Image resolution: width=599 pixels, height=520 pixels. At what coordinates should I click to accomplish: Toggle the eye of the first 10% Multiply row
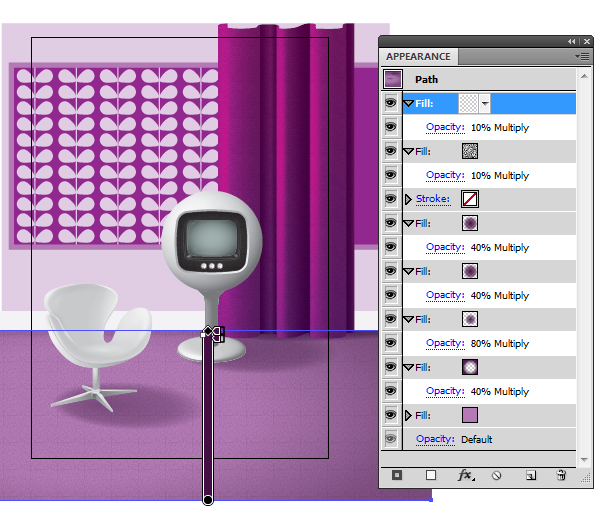coord(390,127)
